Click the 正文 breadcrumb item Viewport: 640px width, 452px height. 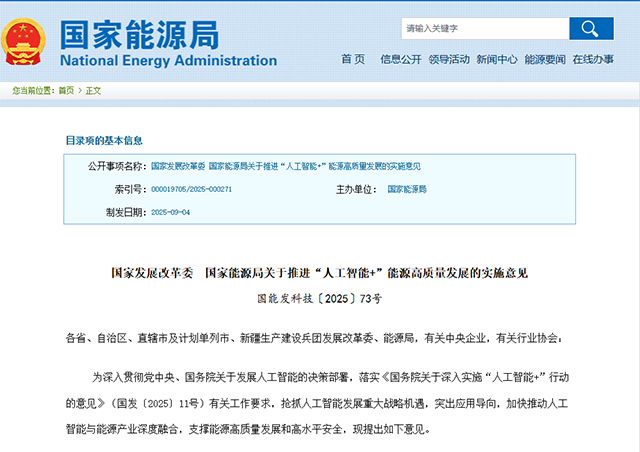(93, 90)
